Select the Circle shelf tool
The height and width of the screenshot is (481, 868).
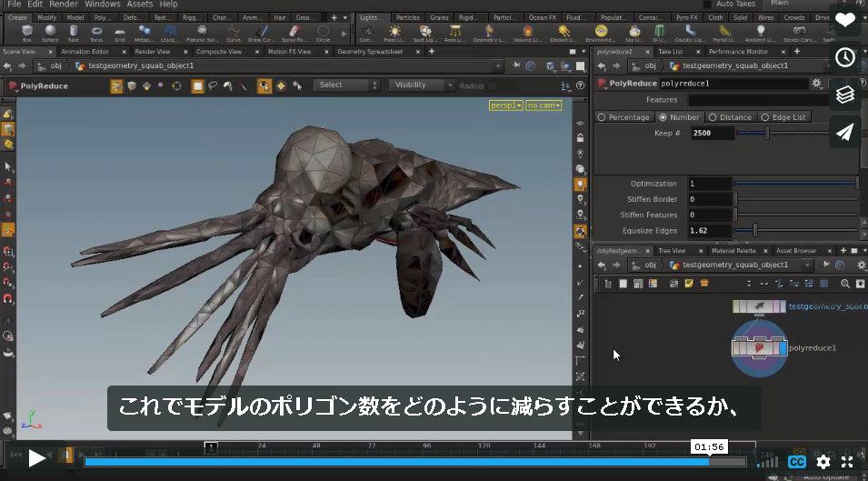point(324,33)
